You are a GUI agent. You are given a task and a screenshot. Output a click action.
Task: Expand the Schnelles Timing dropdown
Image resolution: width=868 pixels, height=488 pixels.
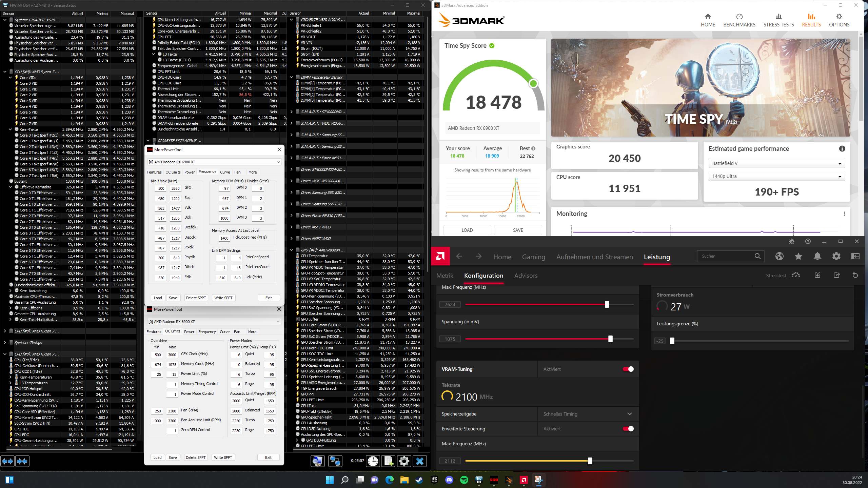tap(588, 414)
